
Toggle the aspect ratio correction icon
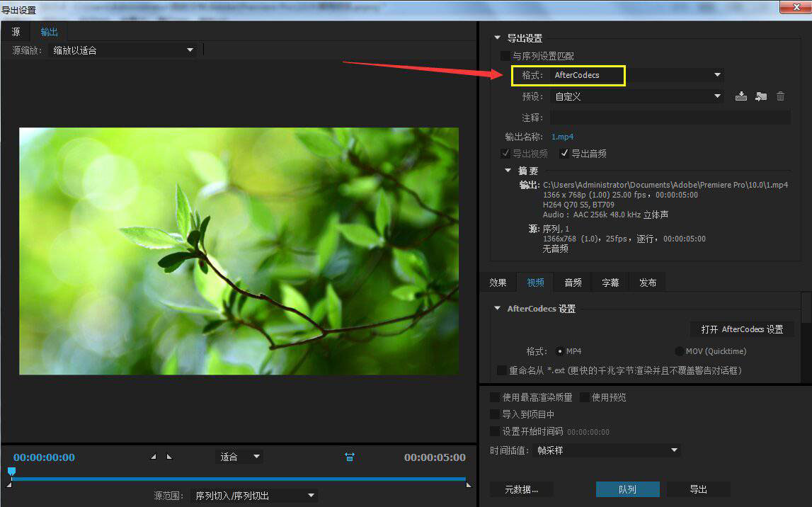350,457
